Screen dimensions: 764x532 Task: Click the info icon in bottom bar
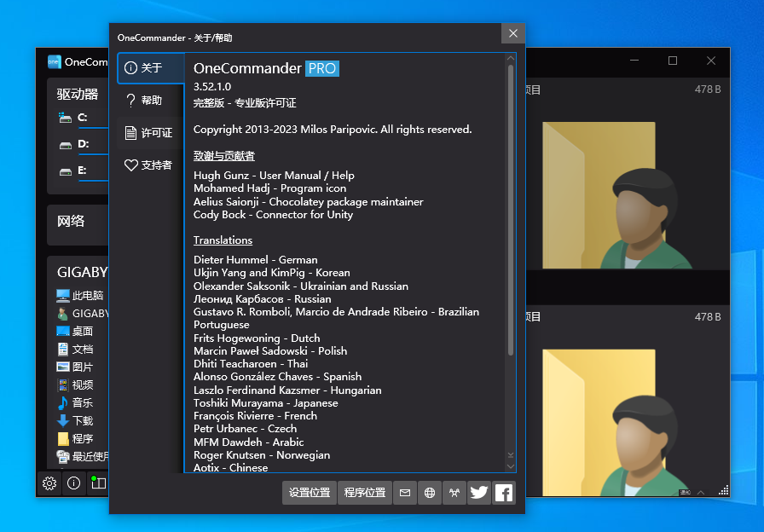pyautogui.click(x=74, y=483)
